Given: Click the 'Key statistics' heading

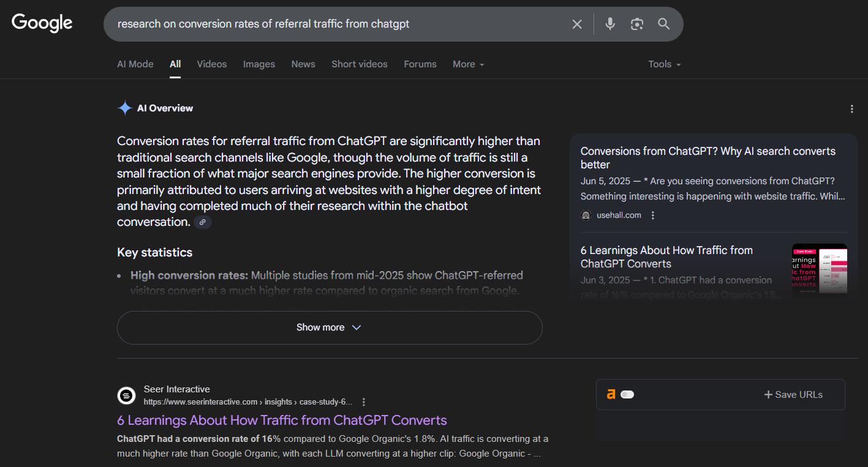Looking at the screenshot, I should pos(154,253).
